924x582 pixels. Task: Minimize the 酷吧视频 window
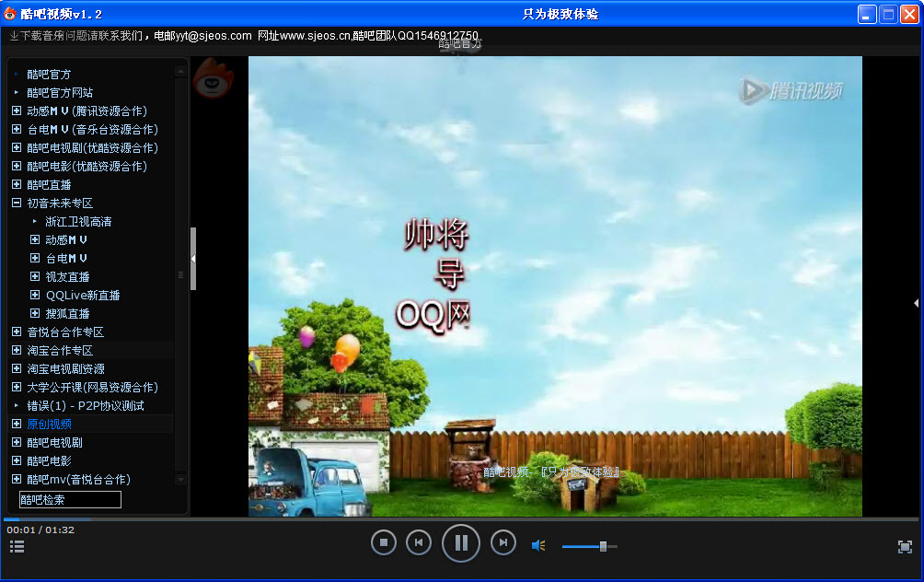[867, 14]
